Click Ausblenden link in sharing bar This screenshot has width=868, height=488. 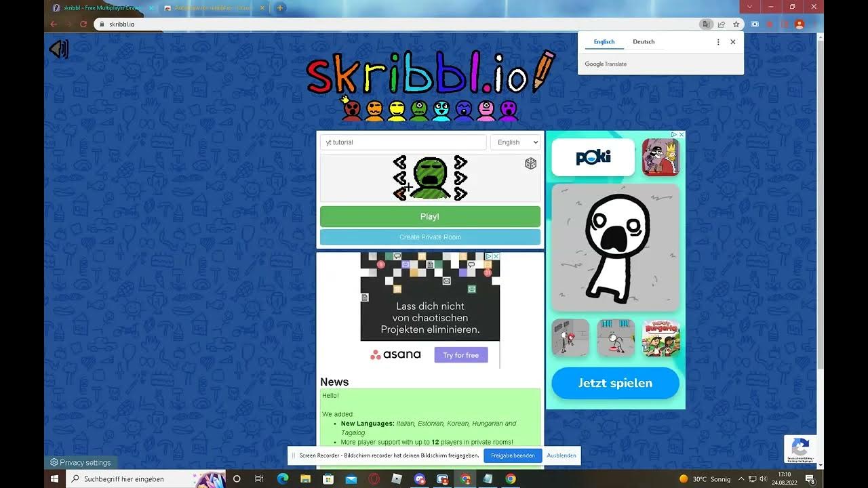click(561, 455)
